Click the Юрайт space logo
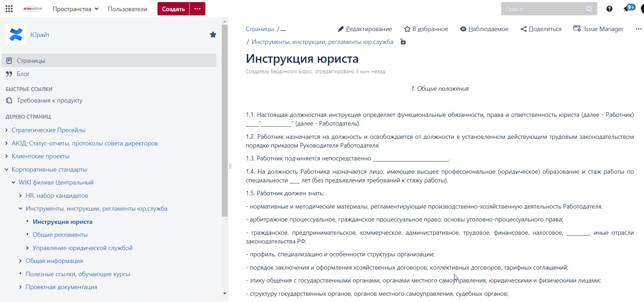This screenshot has width=644, height=302. tap(16, 35)
